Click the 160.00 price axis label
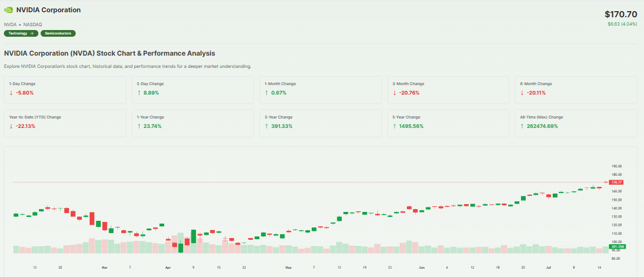Screen dimensions: 644x277 click(617, 191)
